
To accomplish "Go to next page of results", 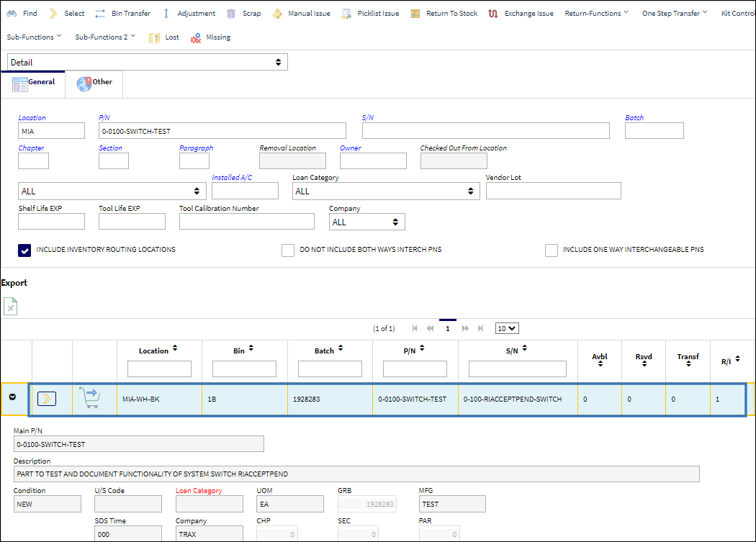I will tap(465, 328).
